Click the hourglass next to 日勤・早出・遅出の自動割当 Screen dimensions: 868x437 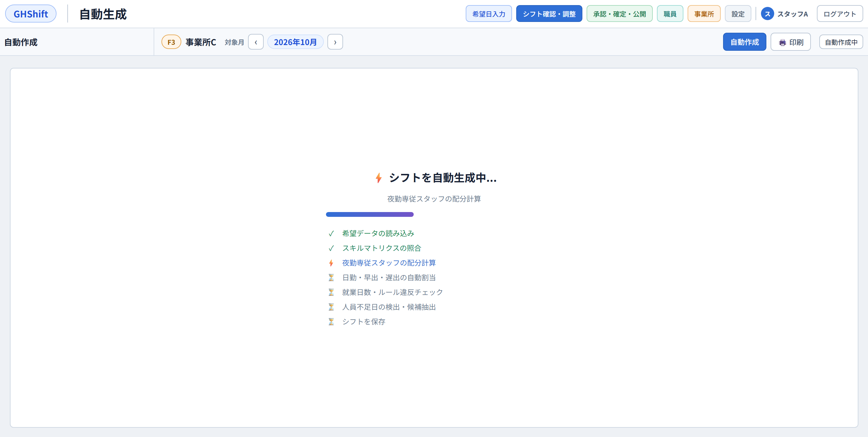click(x=331, y=278)
